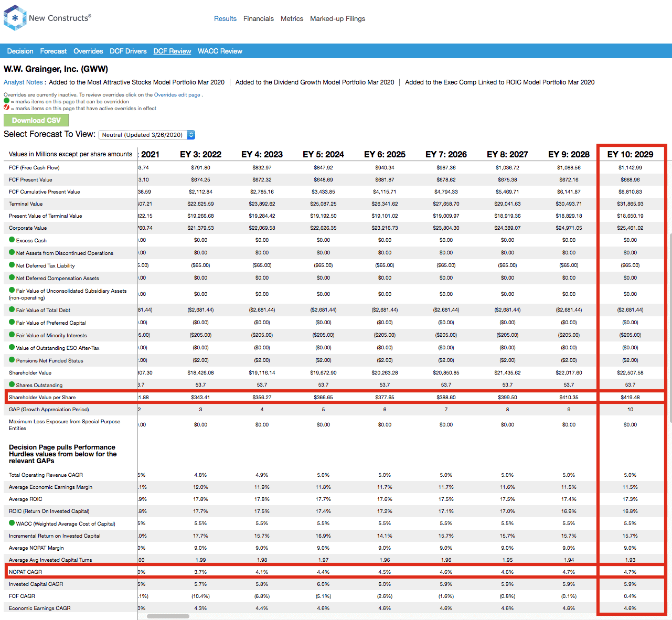The image size is (672, 620).
Task: Click green dot beside WACC row
Action: tap(12, 523)
